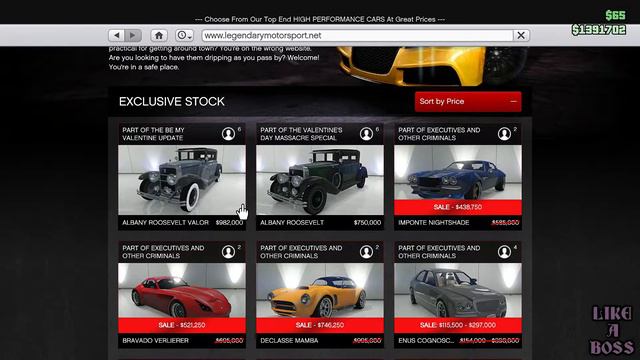Click the SALE $115,500 - $297,000 banner
This screenshot has height=360, width=640.
(x=458, y=325)
